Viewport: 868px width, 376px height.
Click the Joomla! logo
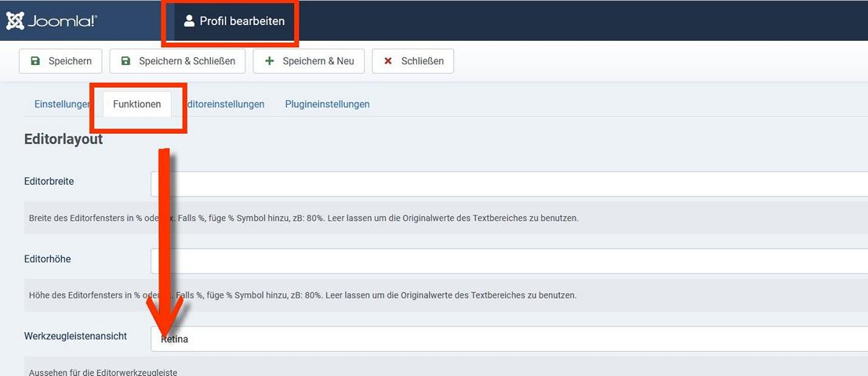[52, 22]
